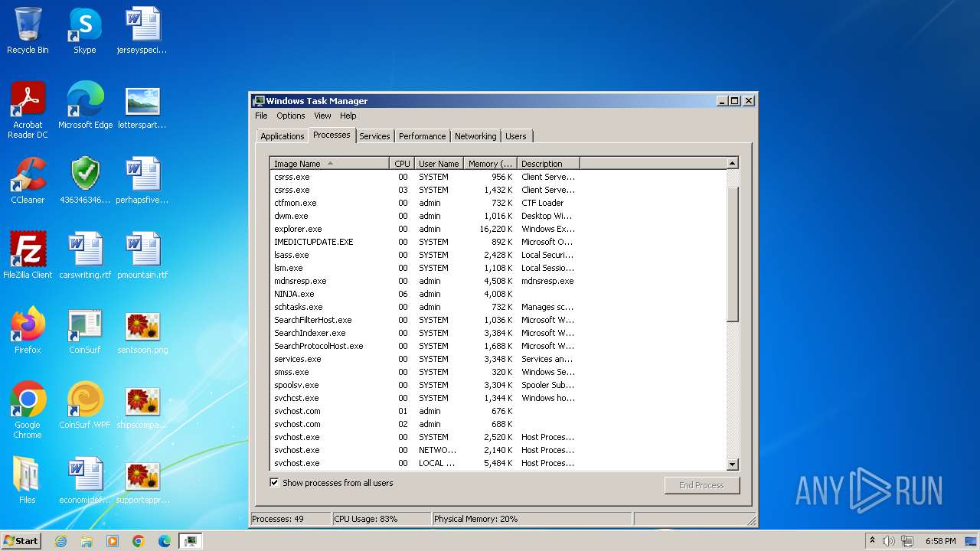Select the economicdef Word document icon

(85, 481)
